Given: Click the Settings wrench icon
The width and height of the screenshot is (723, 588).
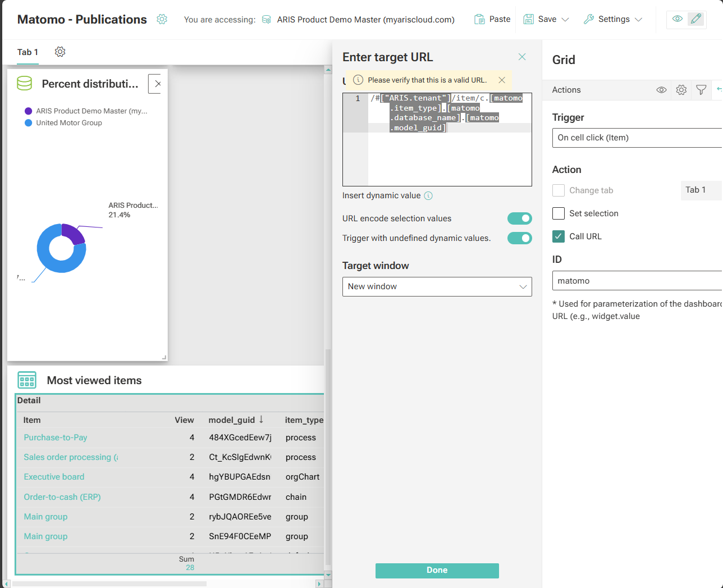Looking at the screenshot, I should point(589,19).
